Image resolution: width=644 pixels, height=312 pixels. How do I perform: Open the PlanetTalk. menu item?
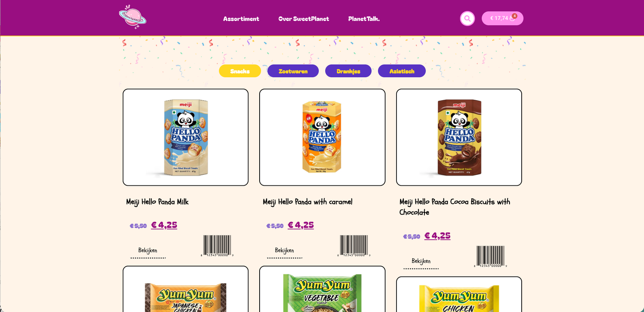pos(364,19)
